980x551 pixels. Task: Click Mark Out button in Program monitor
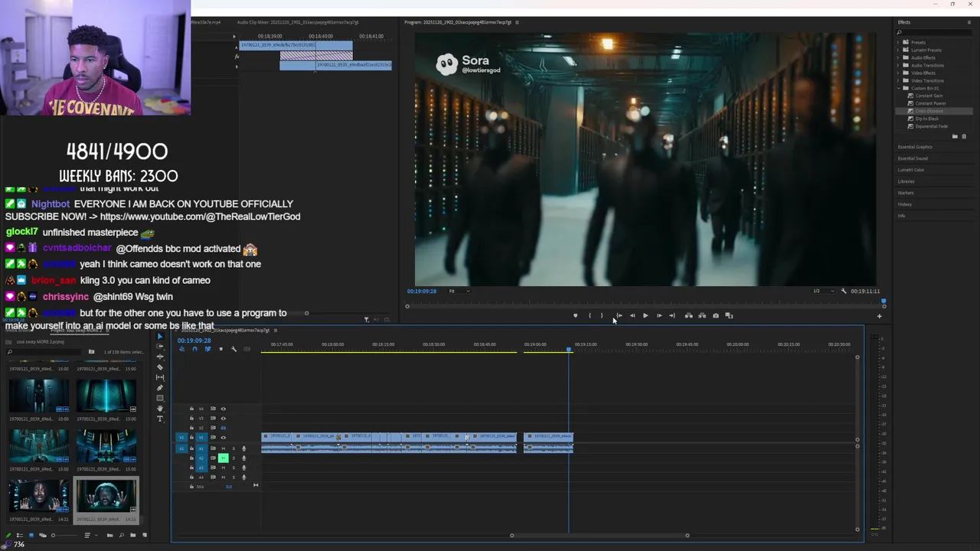pyautogui.click(x=602, y=315)
